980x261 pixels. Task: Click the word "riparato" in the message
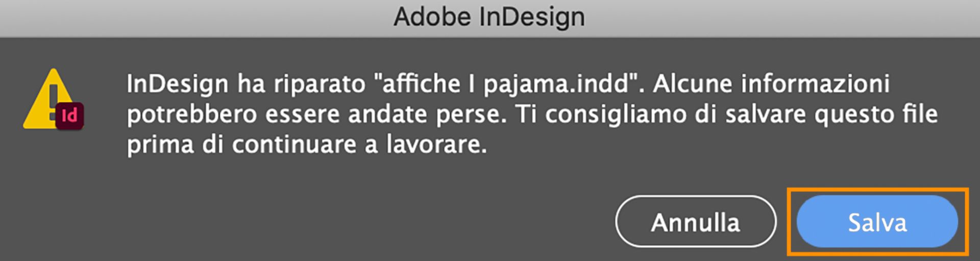point(320,84)
